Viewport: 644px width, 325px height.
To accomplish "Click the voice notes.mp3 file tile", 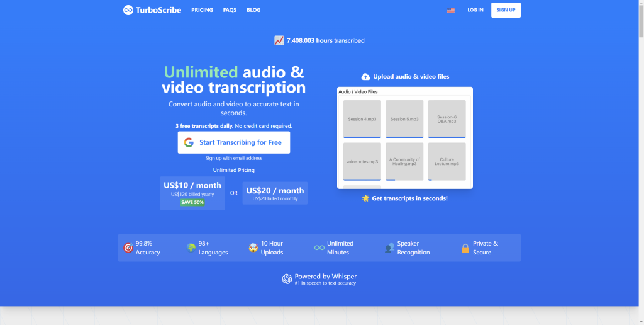I will click(x=362, y=161).
